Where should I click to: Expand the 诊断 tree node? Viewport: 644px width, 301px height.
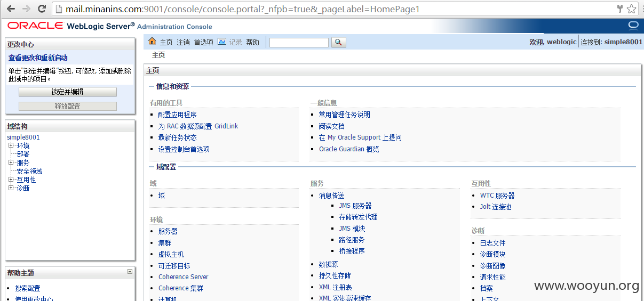click(11, 188)
